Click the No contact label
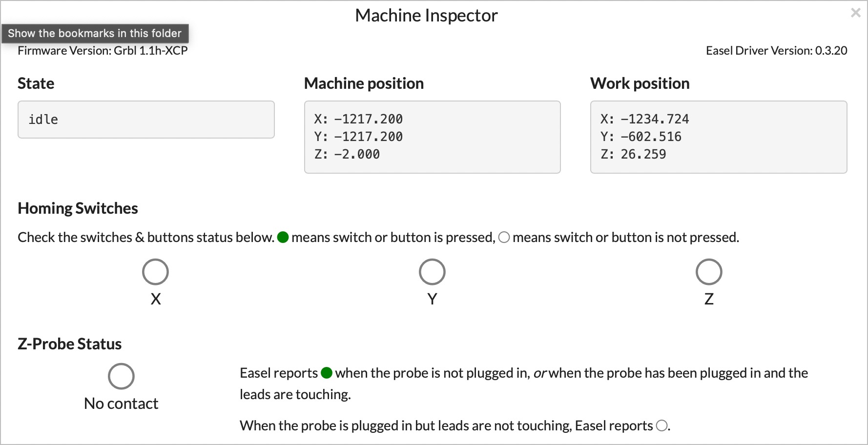This screenshot has width=868, height=445. coord(121,404)
